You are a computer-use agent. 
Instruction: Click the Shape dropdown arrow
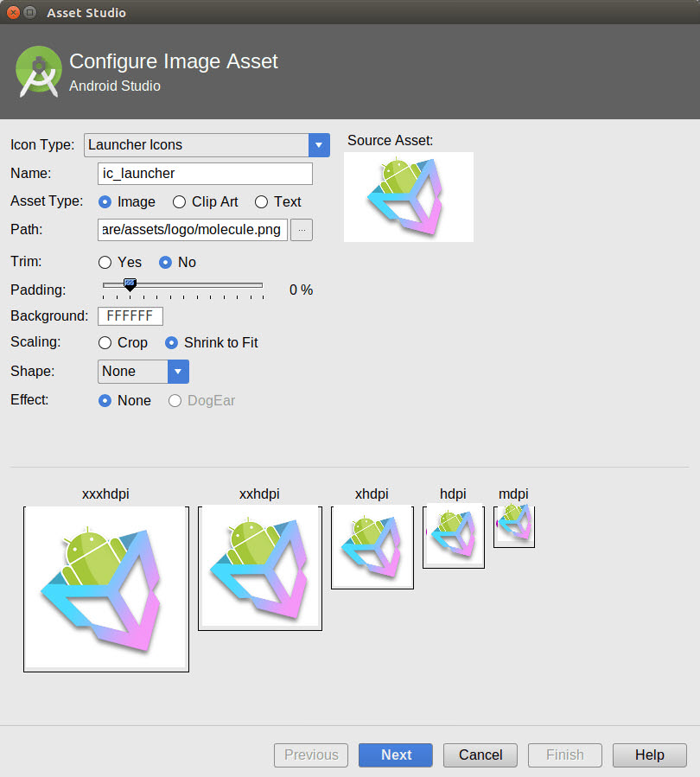[x=178, y=371]
